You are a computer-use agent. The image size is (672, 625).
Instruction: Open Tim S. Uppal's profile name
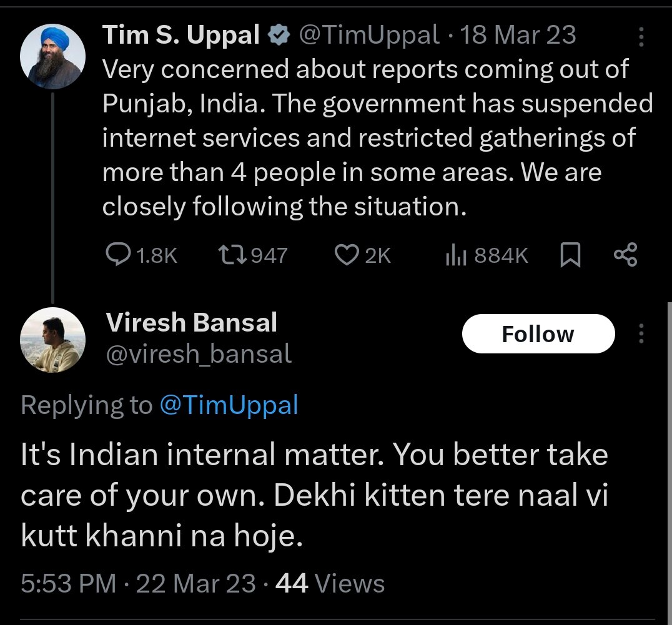click(x=181, y=36)
